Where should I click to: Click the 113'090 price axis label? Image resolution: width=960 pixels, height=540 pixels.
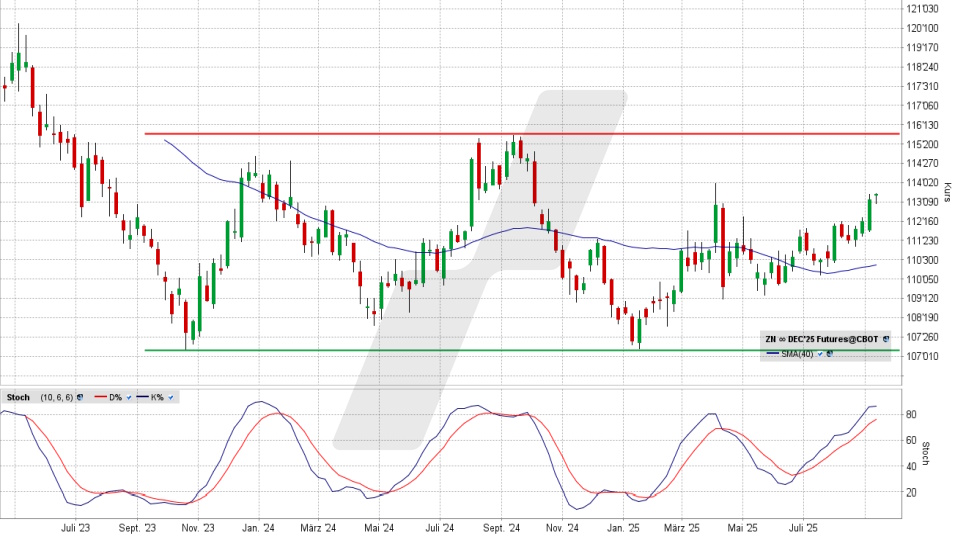[x=922, y=202]
